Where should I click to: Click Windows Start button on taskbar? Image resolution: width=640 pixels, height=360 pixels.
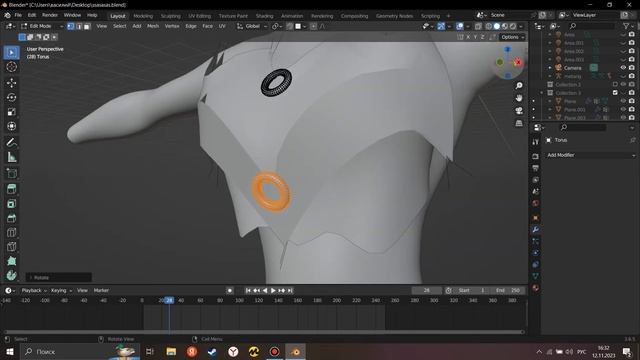pyautogui.click(x=9, y=351)
